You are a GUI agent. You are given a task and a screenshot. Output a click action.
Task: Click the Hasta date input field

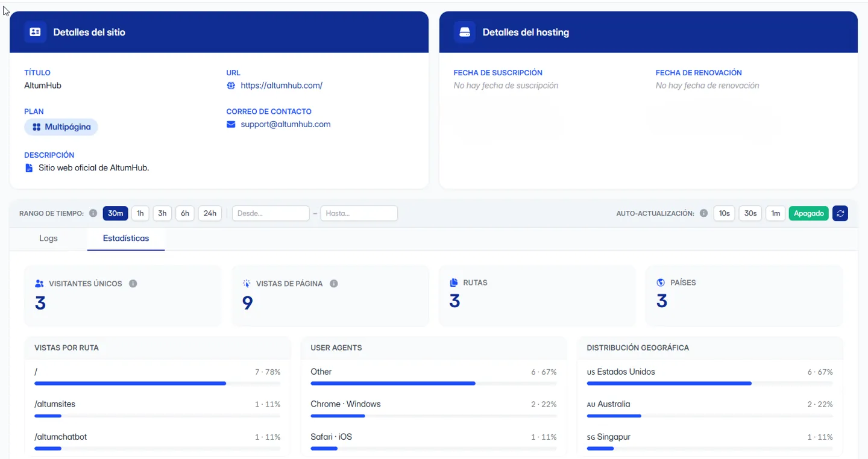(359, 213)
